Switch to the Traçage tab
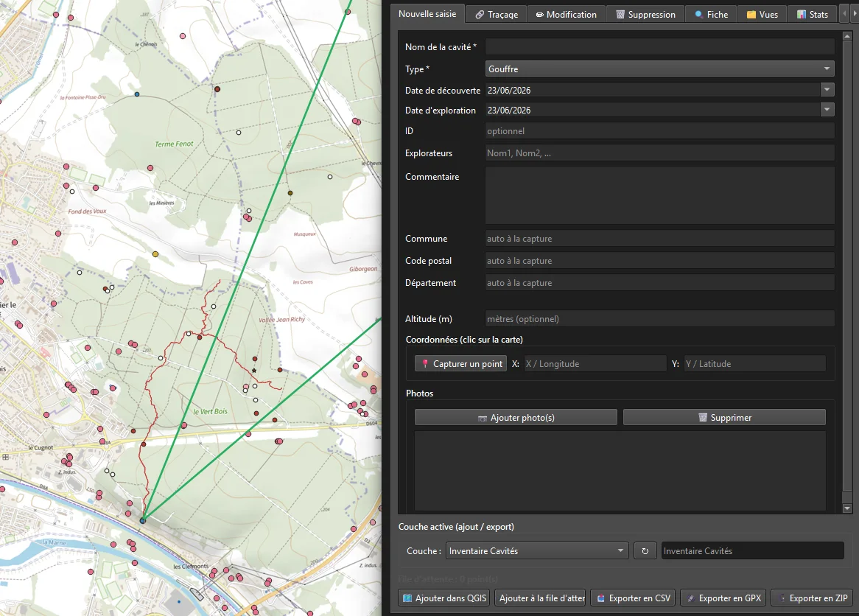The width and height of the screenshot is (859, 616). (x=497, y=14)
